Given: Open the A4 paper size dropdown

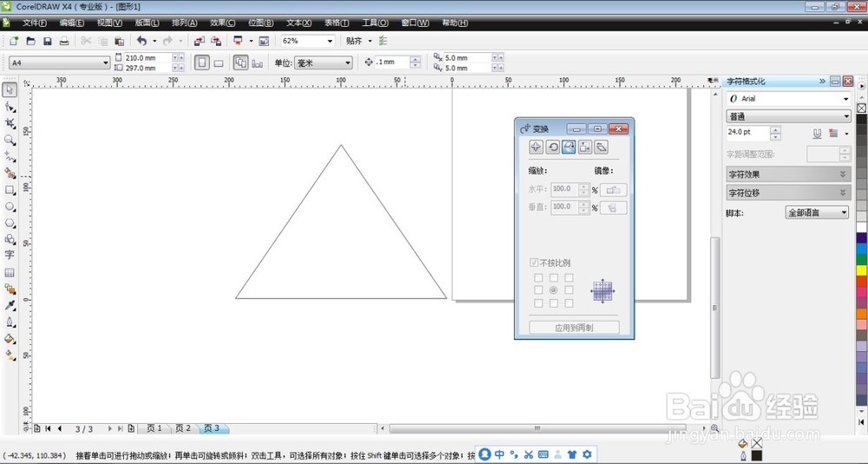Looking at the screenshot, I should pyautogui.click(x=106, y=63).
